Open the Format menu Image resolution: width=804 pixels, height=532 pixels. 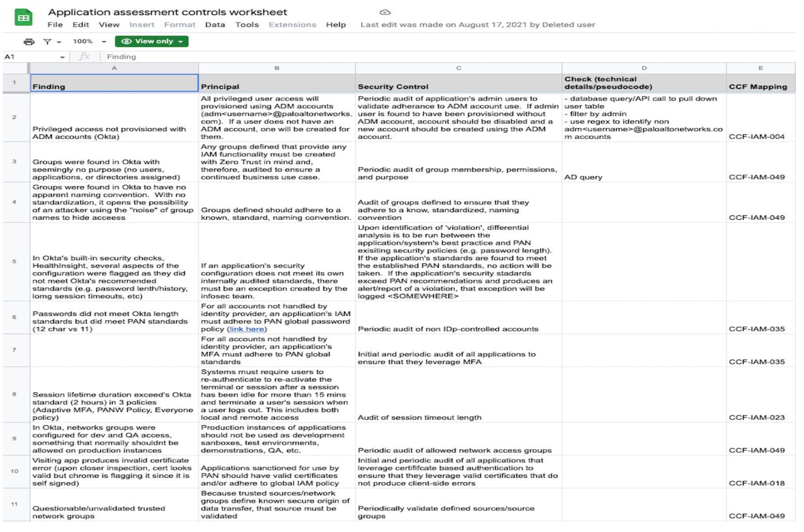[x=179, y=25]
